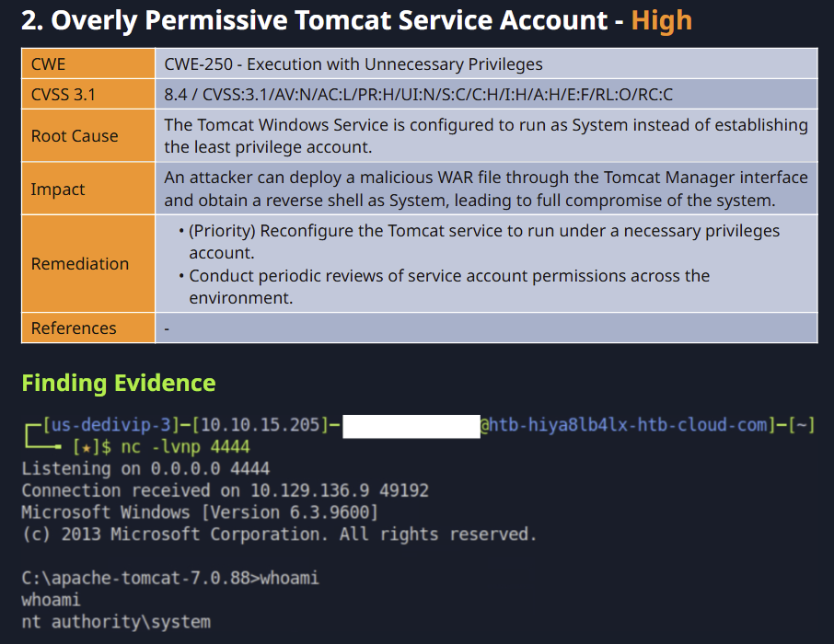Click the periodic reviews remediation bullet
Viewport: 834px width, 644px height.
click(x=444, y=287)
